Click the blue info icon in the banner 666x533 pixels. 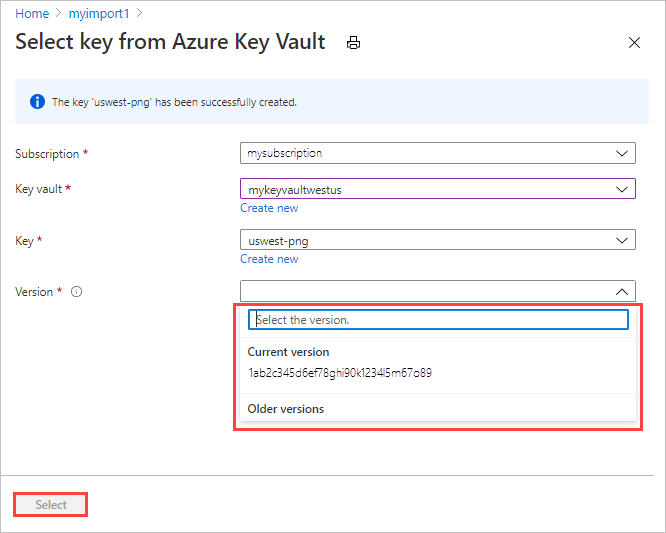37,102
